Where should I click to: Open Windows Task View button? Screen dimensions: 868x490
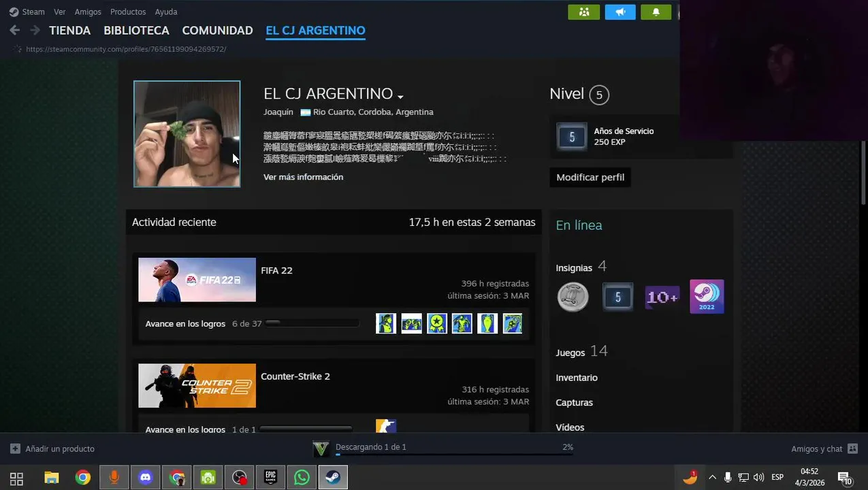click(x=17, y=478)
